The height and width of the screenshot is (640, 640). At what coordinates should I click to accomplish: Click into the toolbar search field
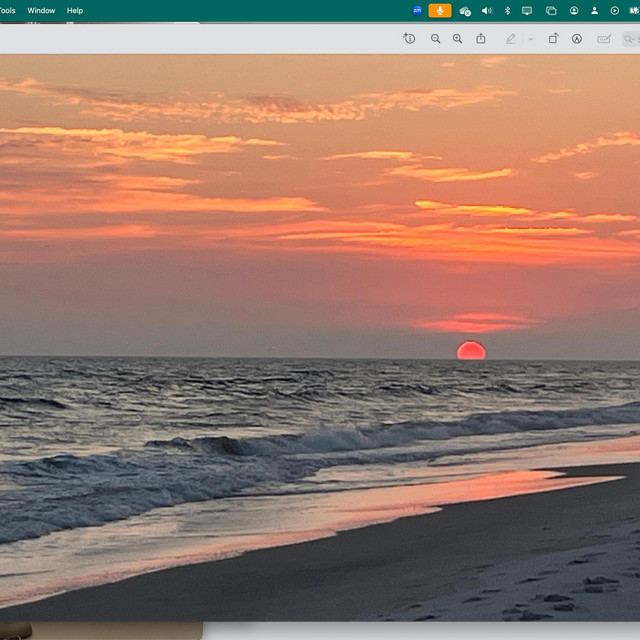point(631,39)
